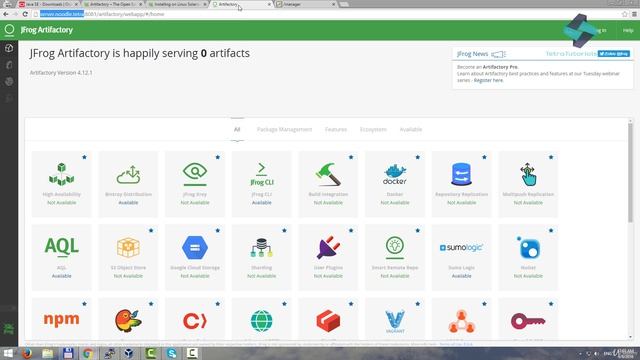Image resolution: width=640 pixels, height=360 pixels.
Task: Open VirtualBox cube icon in taskbar
Action: [x=129, y=353]
